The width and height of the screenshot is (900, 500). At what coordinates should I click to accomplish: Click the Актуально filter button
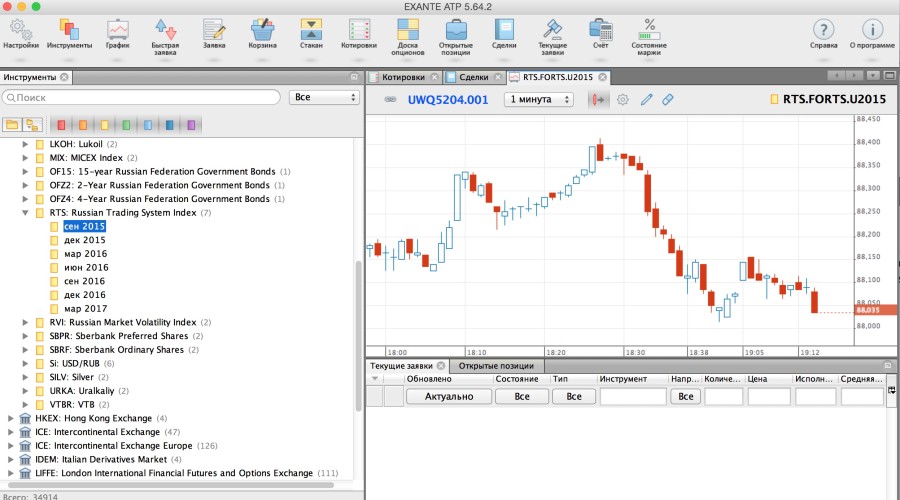click(x=449, y=397)
